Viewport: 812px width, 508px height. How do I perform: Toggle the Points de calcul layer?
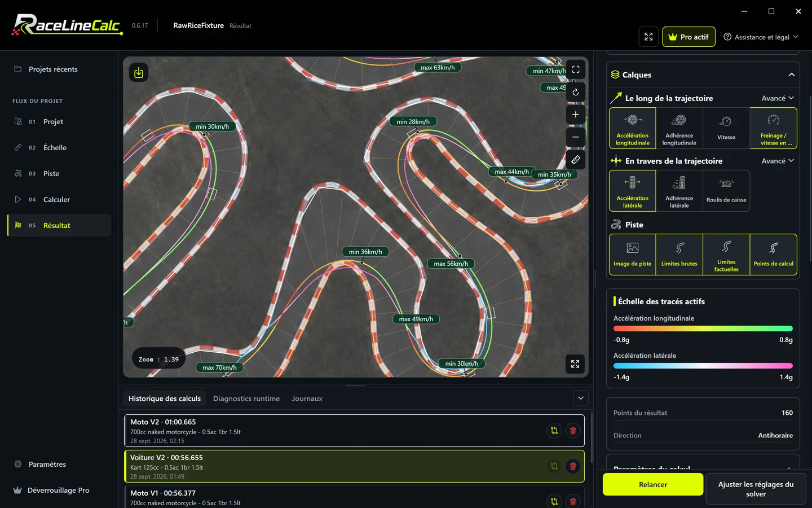point(773,255)
